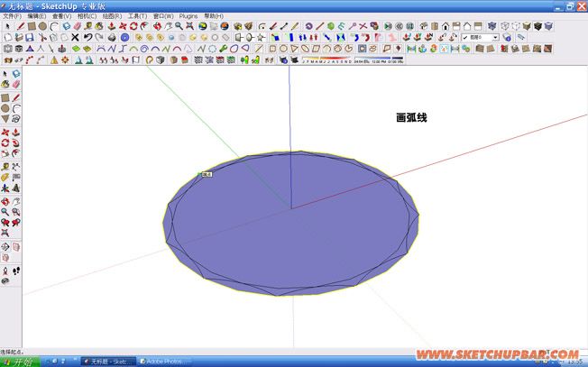This screenshot has width=588, height=367.
Task: Choose the Circle tool in top toolbar
Action: (x=42, y=26)
